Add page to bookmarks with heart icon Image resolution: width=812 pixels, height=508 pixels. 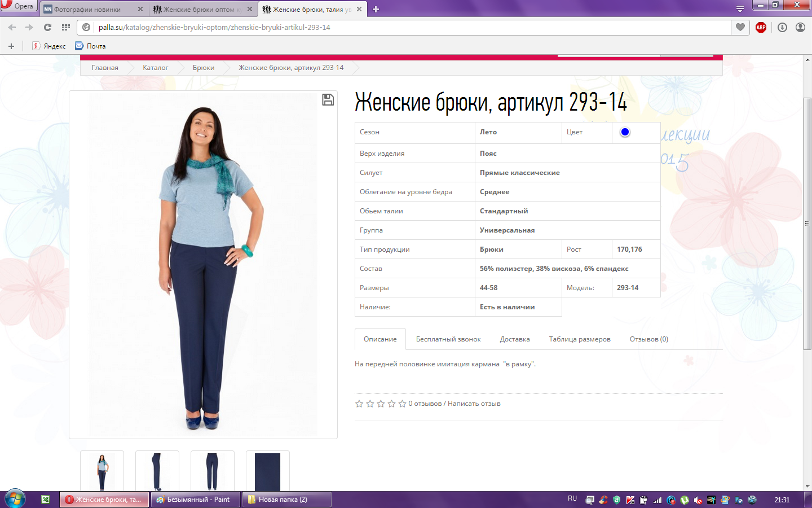click(740, 27)
